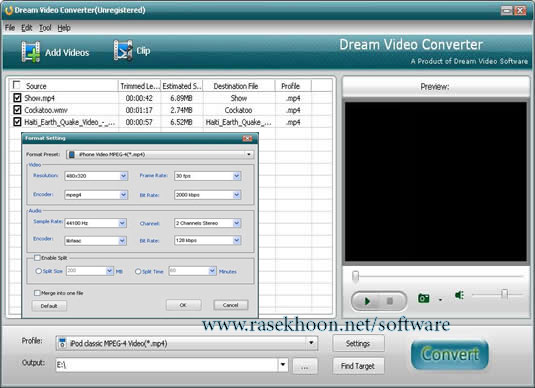Screen dimensions: 535x388
Task: Click the Destination File column header
Action: click(238, 86)
